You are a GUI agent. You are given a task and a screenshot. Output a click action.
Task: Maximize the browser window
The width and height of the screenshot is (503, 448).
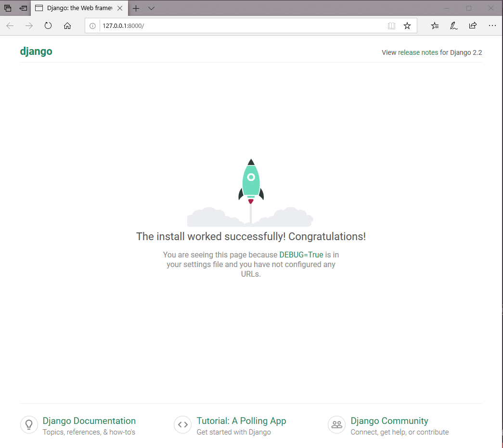coord(469,8)
